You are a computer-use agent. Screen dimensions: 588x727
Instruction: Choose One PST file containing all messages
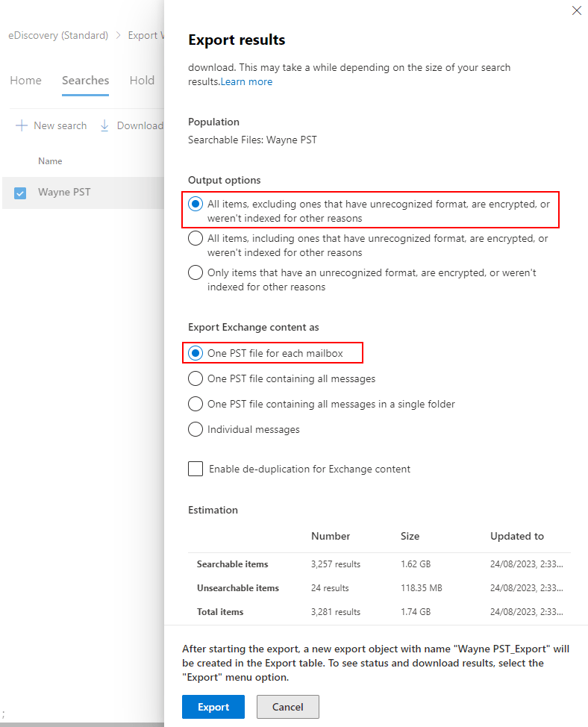click(196, 378)
